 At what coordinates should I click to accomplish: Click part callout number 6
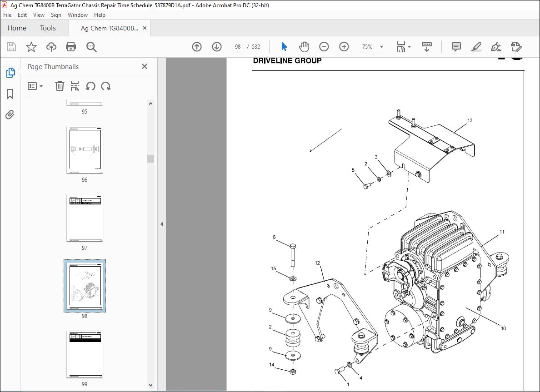click(x=274, y=237)
